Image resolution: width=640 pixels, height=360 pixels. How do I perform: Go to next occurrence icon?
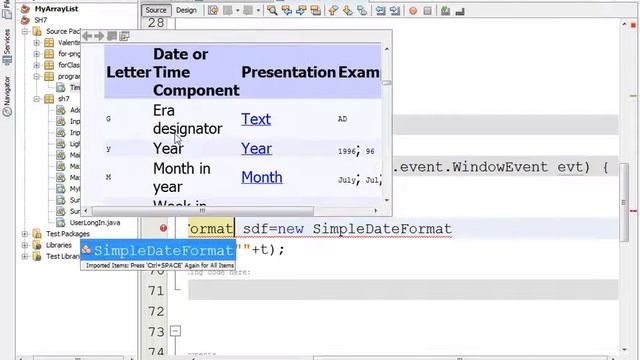[301, 11]
